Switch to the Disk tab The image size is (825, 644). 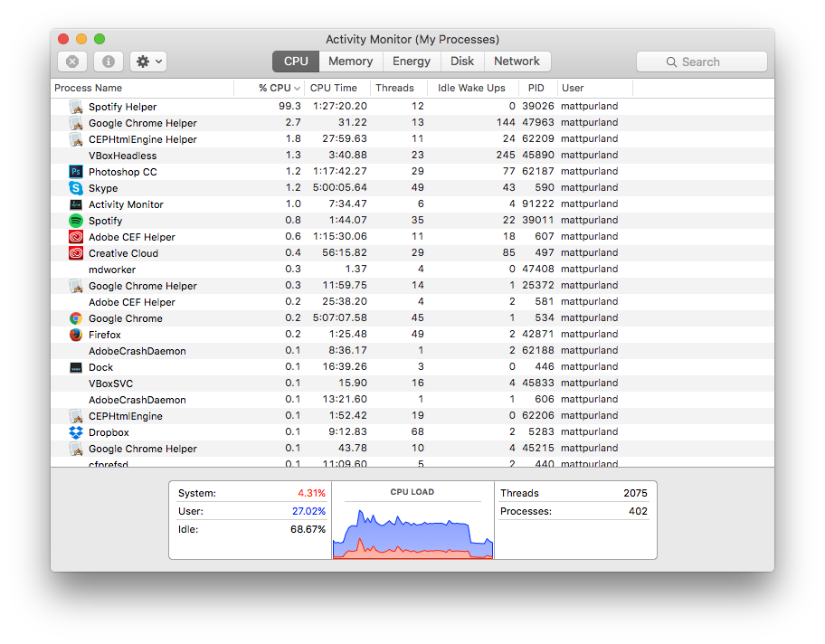click(x=462, y=62)
